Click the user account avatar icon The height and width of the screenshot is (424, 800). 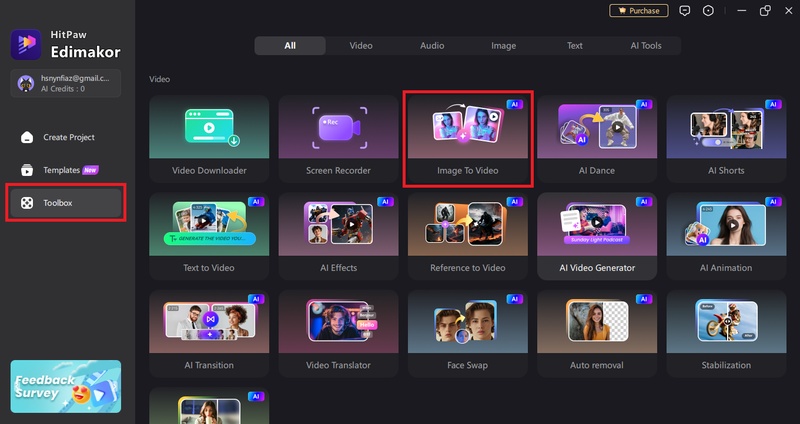click(x=26, y=83)
